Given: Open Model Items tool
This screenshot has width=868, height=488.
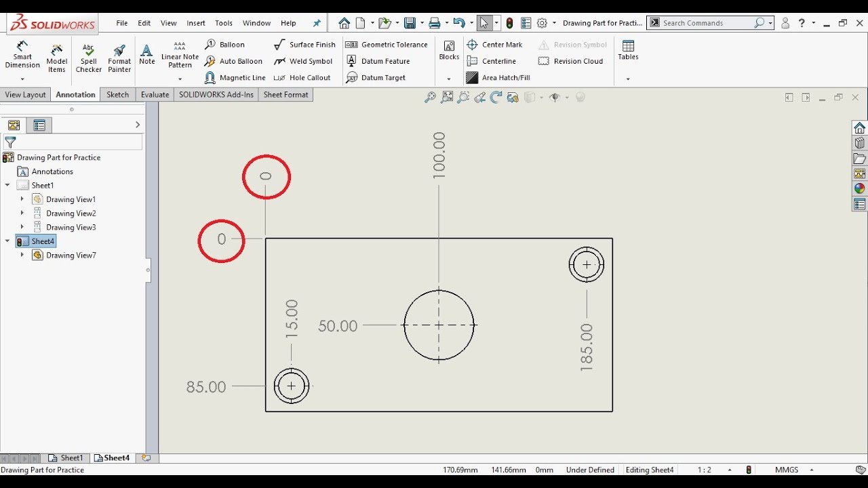Looking at the screenshot, I should coord(57,58).
